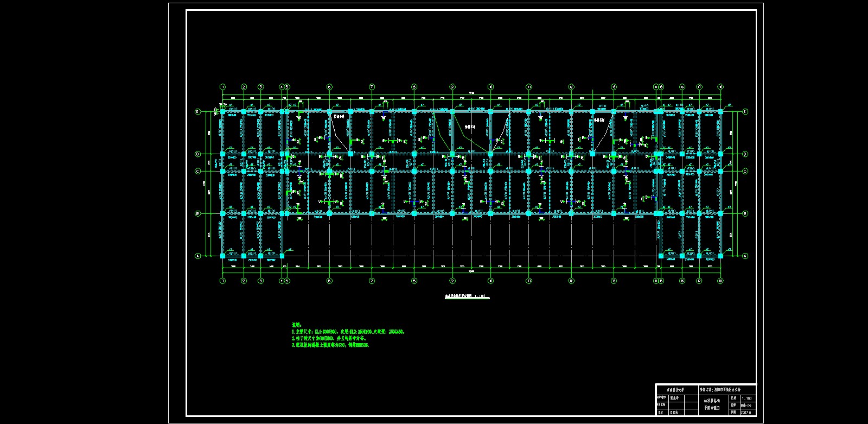The image size is (868, 424).
Task: Select axis bubble E left of the plan
Action: pos(197,112)
